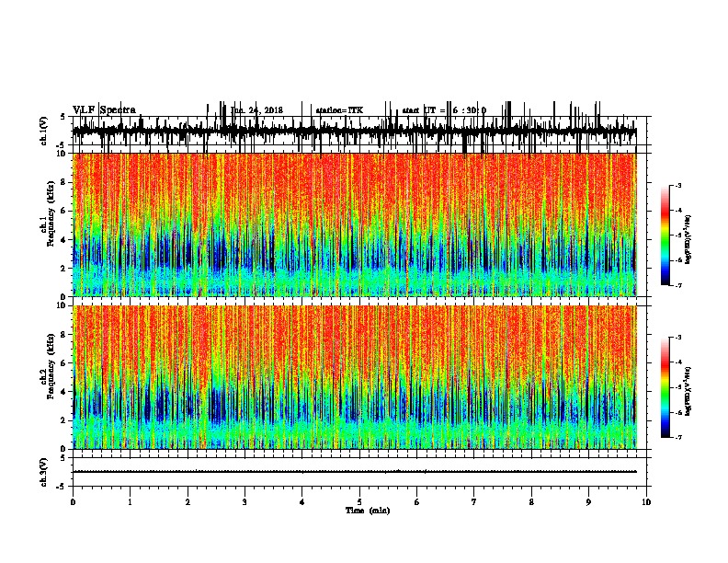Screen dimensions: 728x563
Task: Click the '-7' tick on ch.1 colorbar
Action: pos(677,286)
